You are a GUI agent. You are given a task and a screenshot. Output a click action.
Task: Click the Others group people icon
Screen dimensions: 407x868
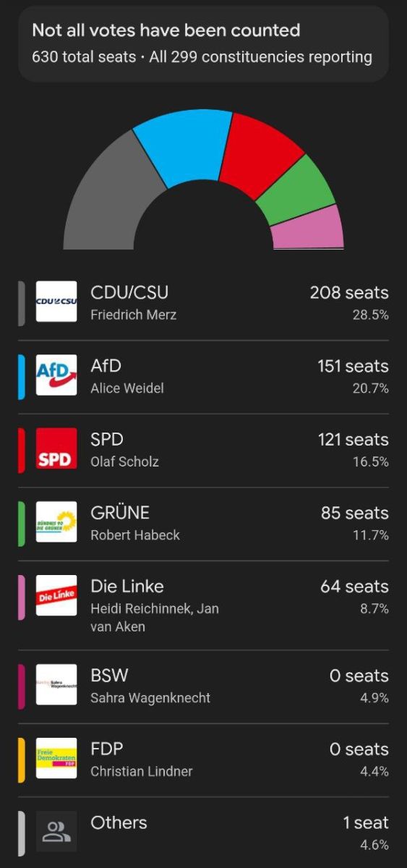[x=56, y=832]
